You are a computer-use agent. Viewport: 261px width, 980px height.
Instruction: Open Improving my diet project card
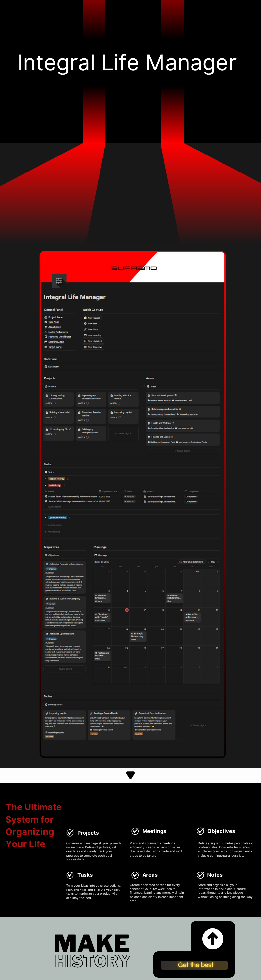click(123, 416)
